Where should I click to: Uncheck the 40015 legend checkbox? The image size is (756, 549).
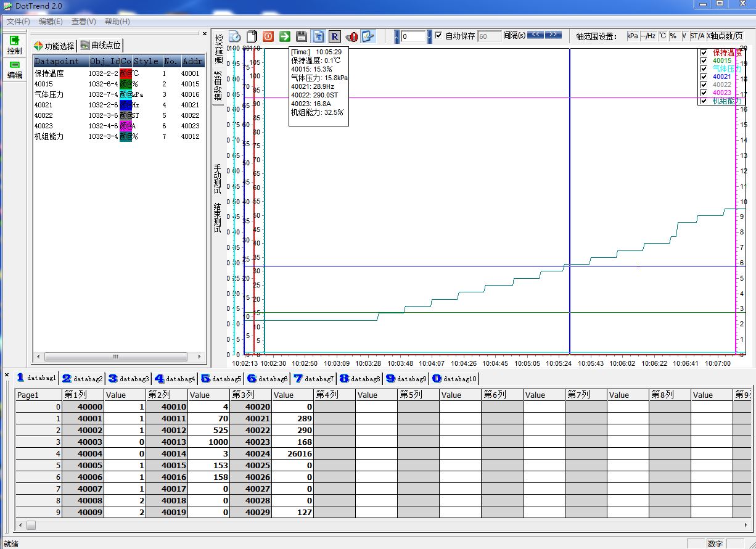tap(704, 60)
